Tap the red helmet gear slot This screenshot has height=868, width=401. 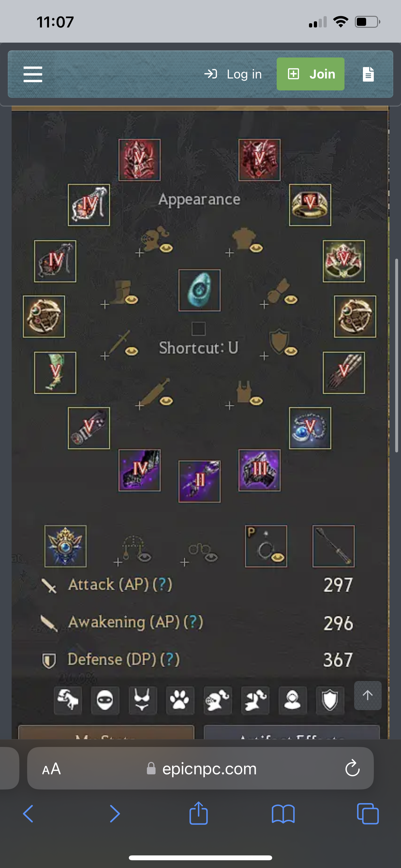[x=139, y=160]
